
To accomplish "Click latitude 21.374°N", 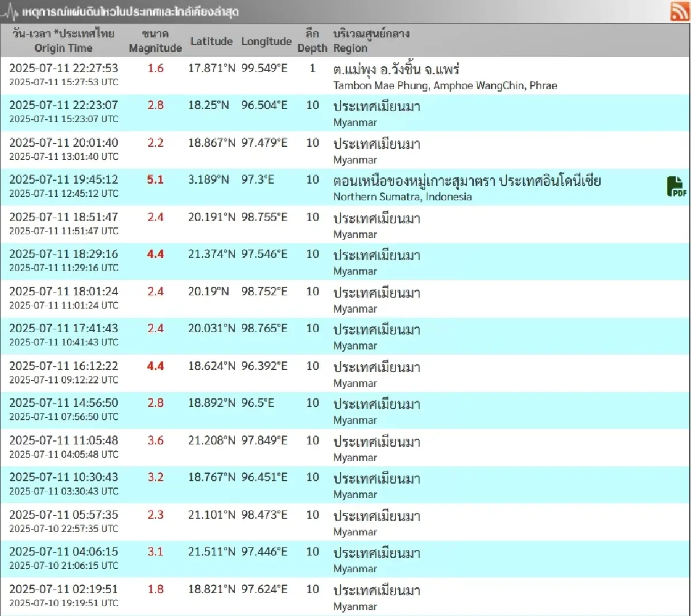I will point(211,254).
